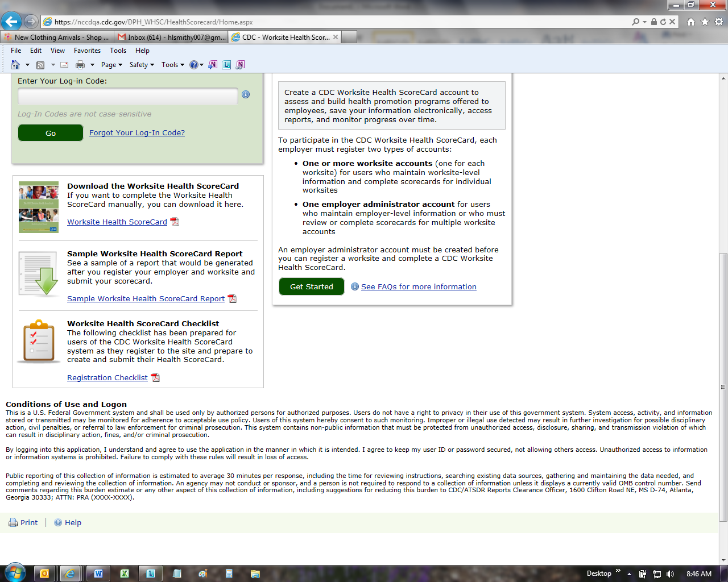The width and height of the screenshot is (728, 582).
Task: Expand the Home button dropdown arrow
Action: pos(27,65)
